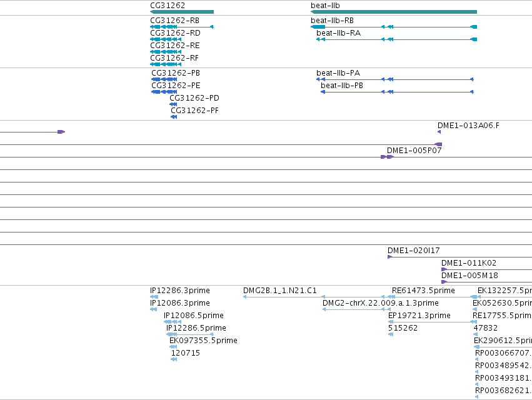Select the beat-IIb gene bar
The height and width of the screenshot is (400, 532).
[394, 12]
